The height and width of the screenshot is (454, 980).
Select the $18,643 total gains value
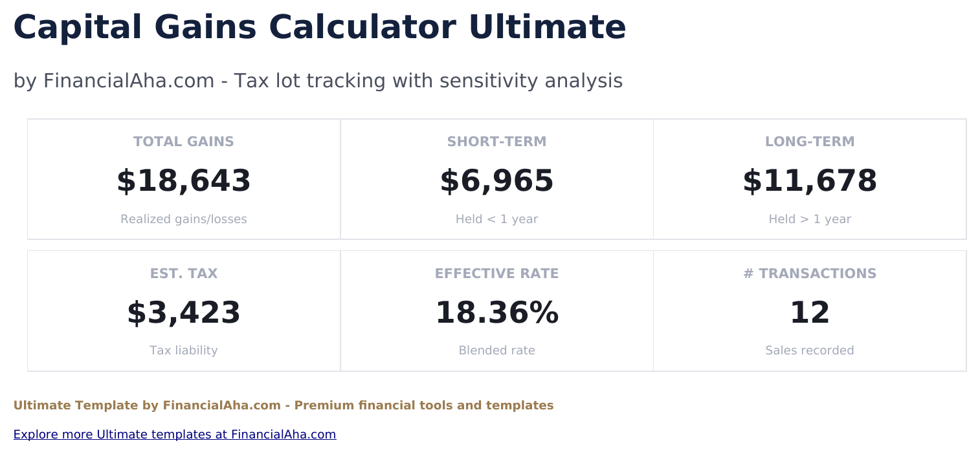click(x=184, y=181)
